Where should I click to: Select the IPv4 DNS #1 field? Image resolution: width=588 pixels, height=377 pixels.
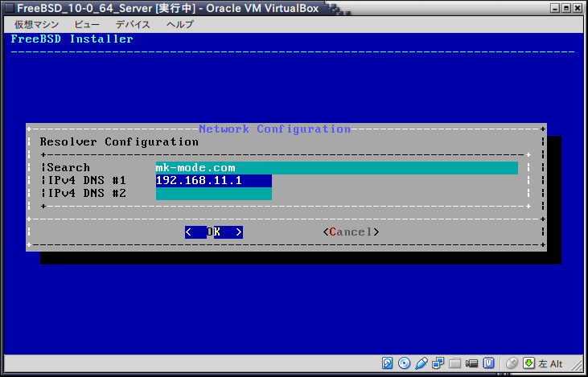[x=213, y=181]
